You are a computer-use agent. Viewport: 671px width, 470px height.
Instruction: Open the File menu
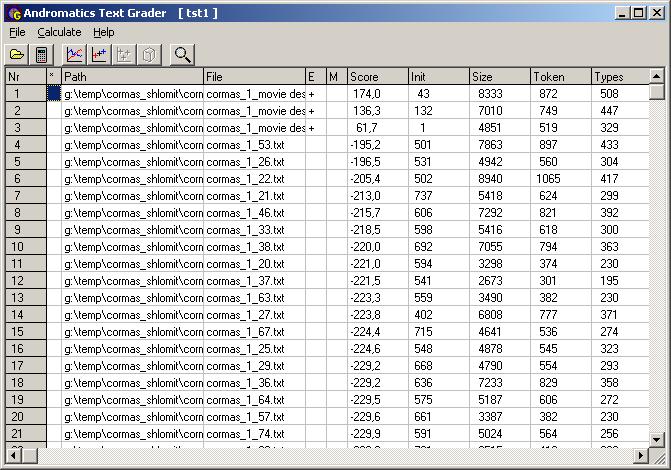tap(17, 32)
